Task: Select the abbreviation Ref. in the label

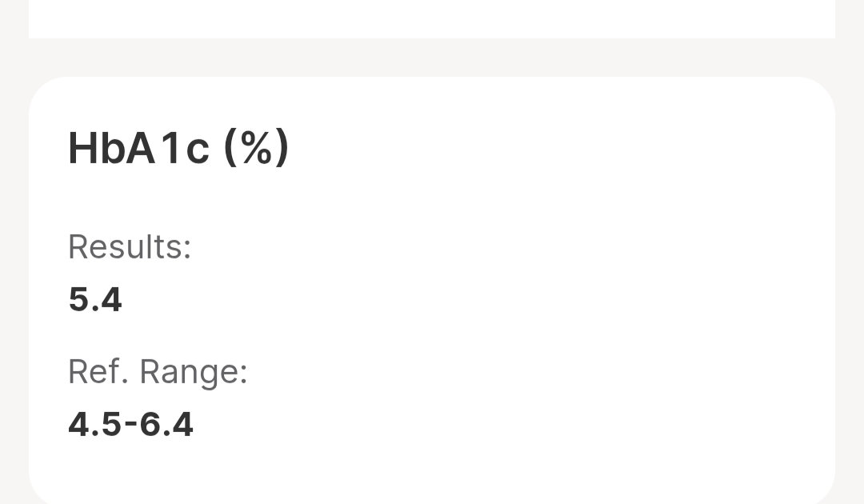Action: pos(98,371)
